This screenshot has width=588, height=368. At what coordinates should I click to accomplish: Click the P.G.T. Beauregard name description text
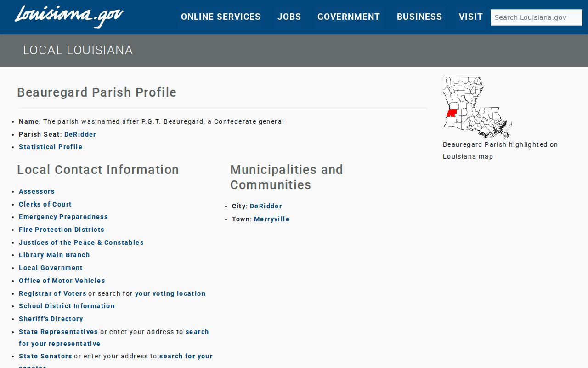coord(164,121)
